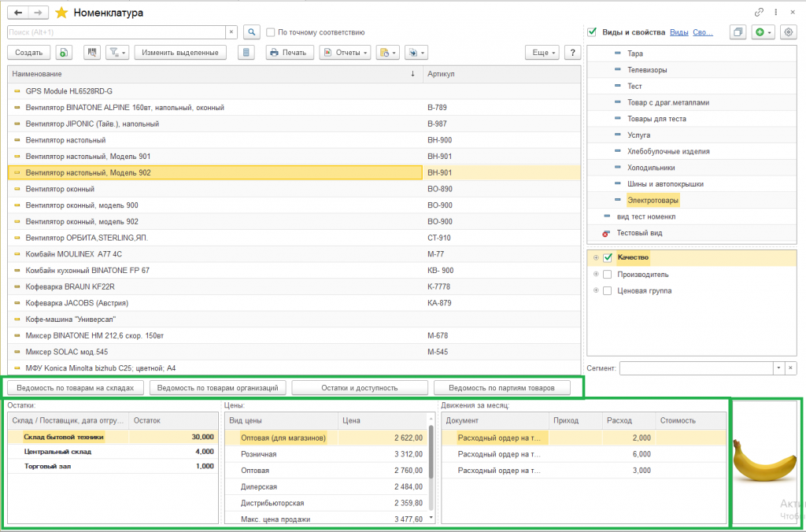The height and width of the screenshot is (532, 806).
Task: Expand the Качество tree node
Action: (596, 258)
